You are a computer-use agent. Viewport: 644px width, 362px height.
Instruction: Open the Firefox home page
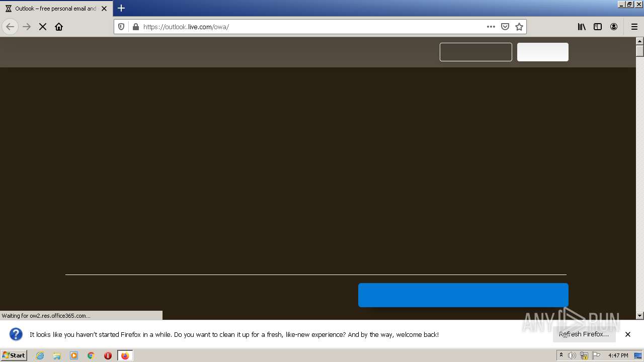(x=59, y=27)
